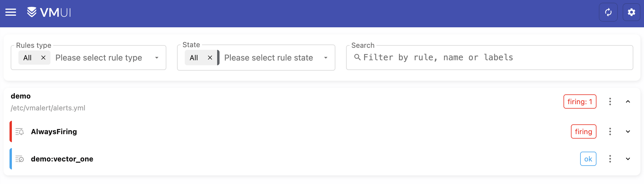Refresh rules using the reload icon
Screen dimensions: 644x184
(608, 12)
